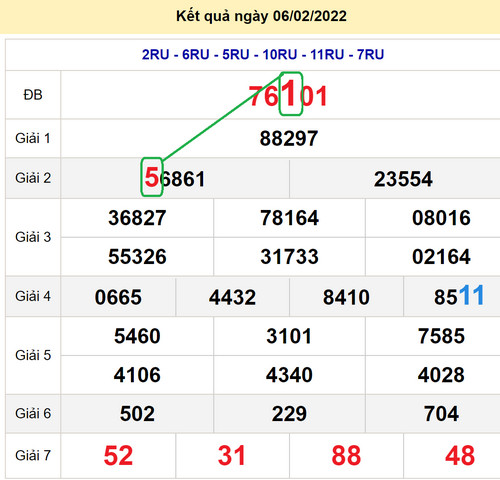Image resolution: width=500 pixels, height=480 pixels.
Task: Select the Giải 5 number 5460
Action: click(137, 336)
